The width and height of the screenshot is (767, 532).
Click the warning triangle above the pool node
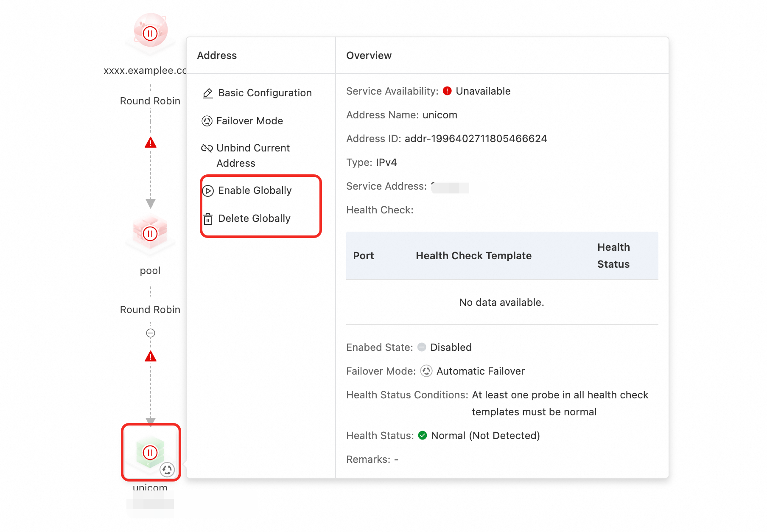tap(151, 143)
